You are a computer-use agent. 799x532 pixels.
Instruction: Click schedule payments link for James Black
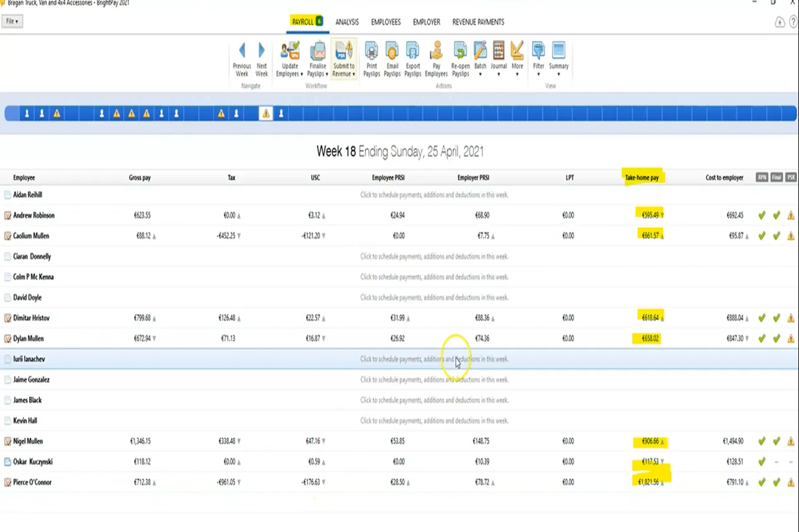pyautogui.click(x=435, y=400)
